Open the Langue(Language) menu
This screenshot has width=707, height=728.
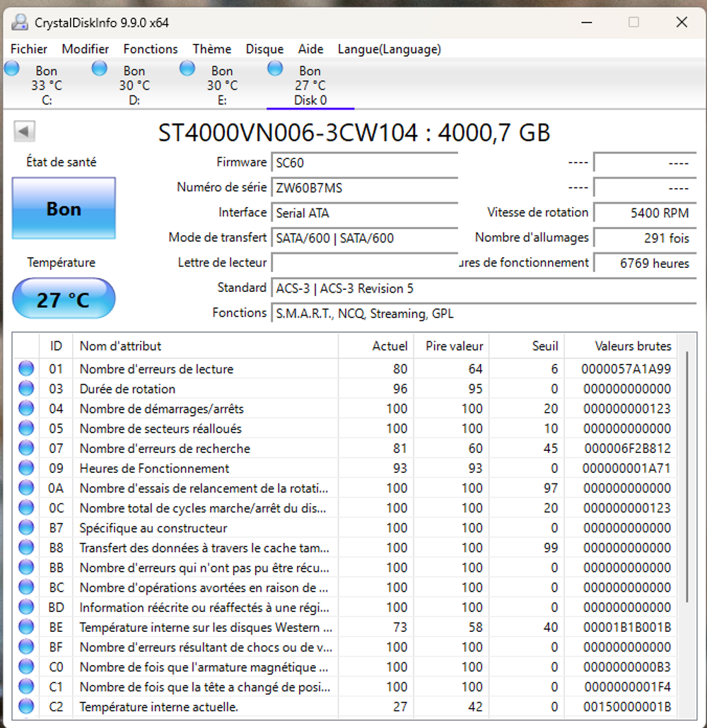coord(390,49)
